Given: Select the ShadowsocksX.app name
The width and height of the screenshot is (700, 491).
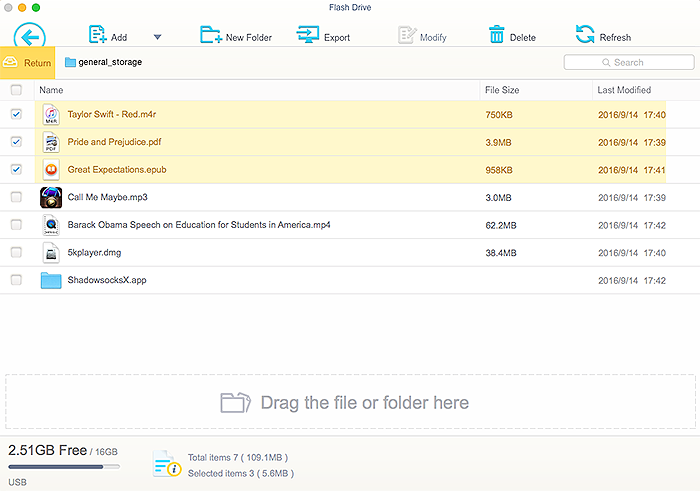Looking at the screenshot, I should coord(107,280).
